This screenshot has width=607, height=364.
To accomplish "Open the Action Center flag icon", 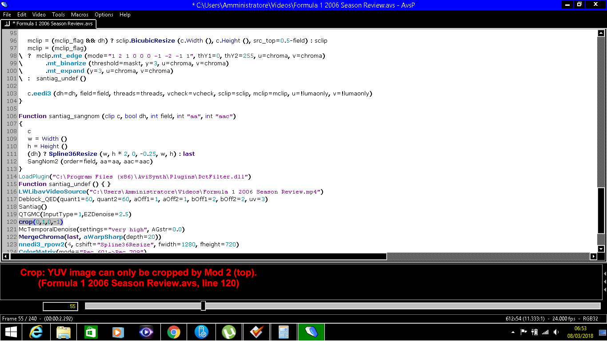I will [524, 332].
